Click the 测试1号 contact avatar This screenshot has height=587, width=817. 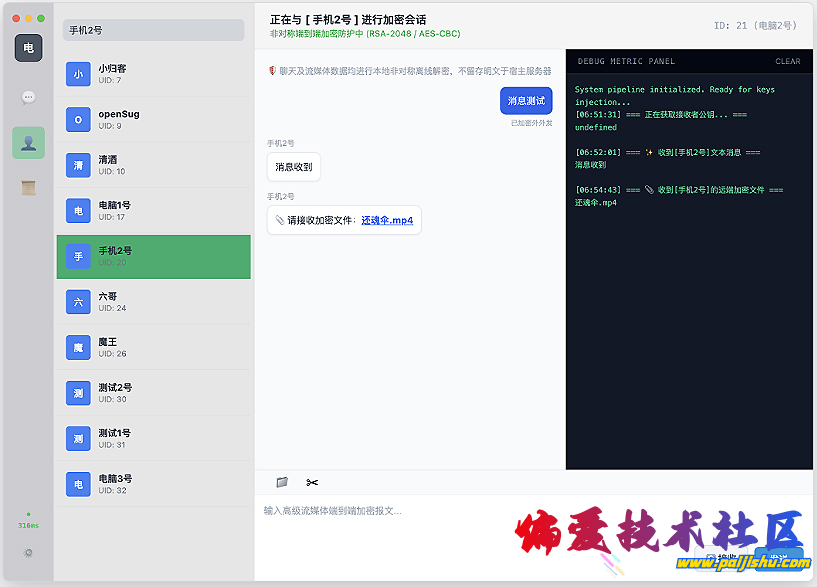pos(78,439)
